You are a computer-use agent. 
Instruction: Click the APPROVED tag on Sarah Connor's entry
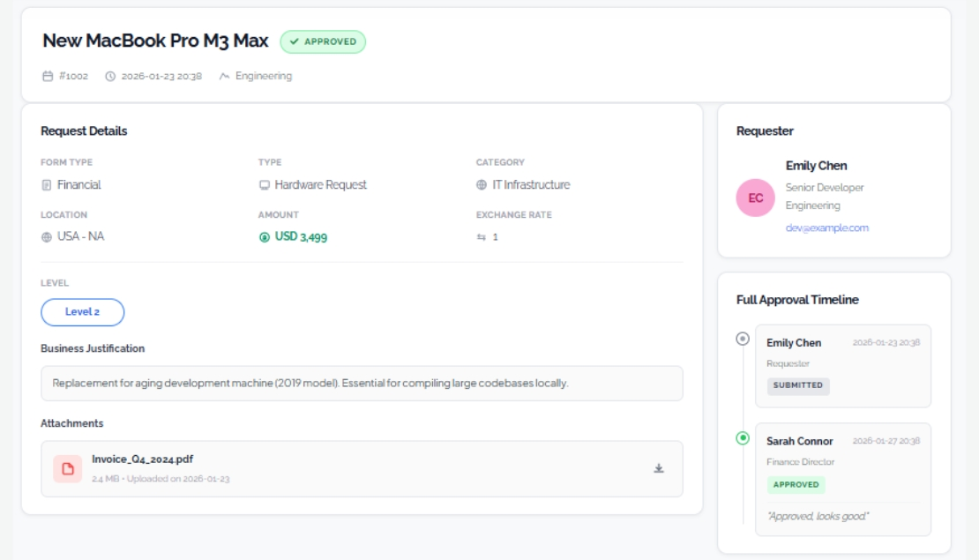[796, 484]
